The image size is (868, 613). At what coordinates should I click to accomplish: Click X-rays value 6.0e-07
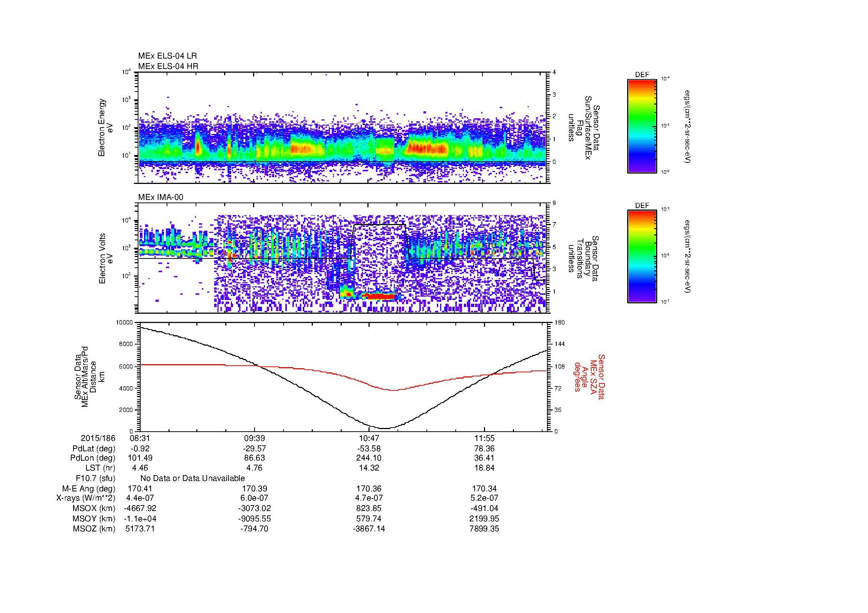point(255,498)
